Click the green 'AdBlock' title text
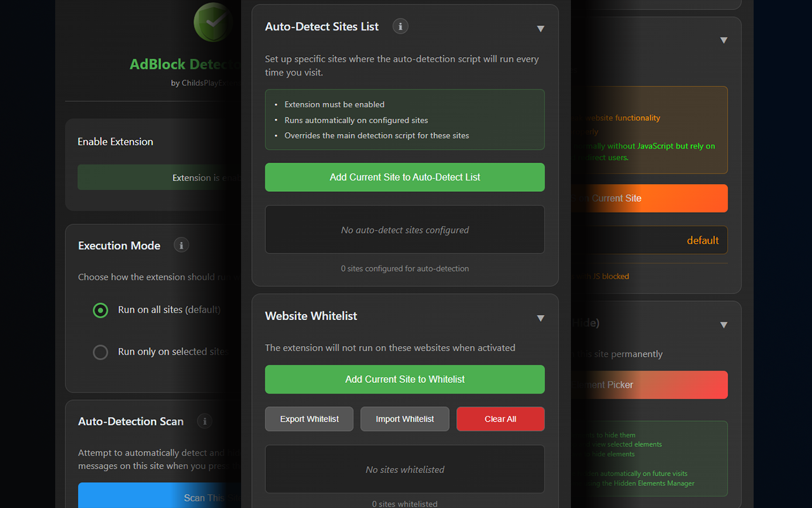 (x=158, y=64)
